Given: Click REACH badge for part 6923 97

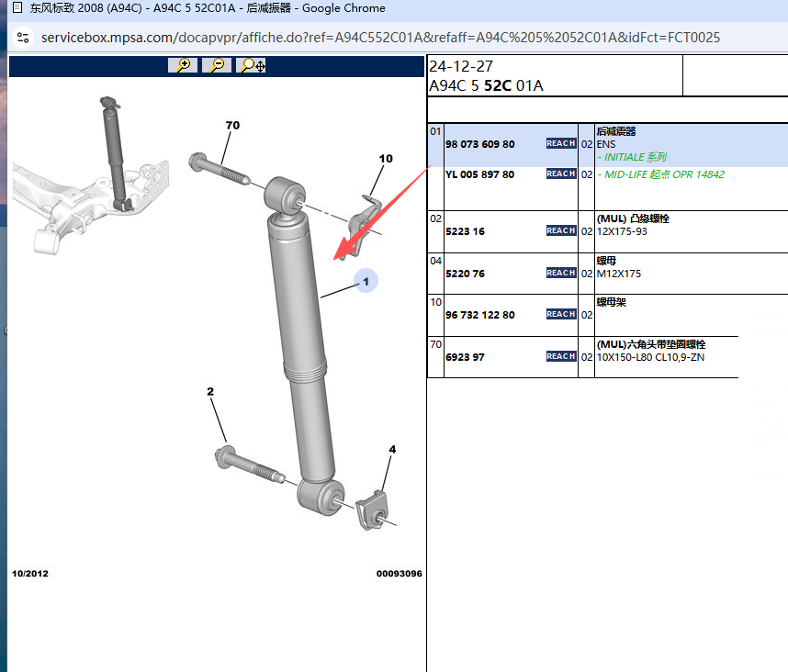Looking at the screenshot, I should 561,356.
